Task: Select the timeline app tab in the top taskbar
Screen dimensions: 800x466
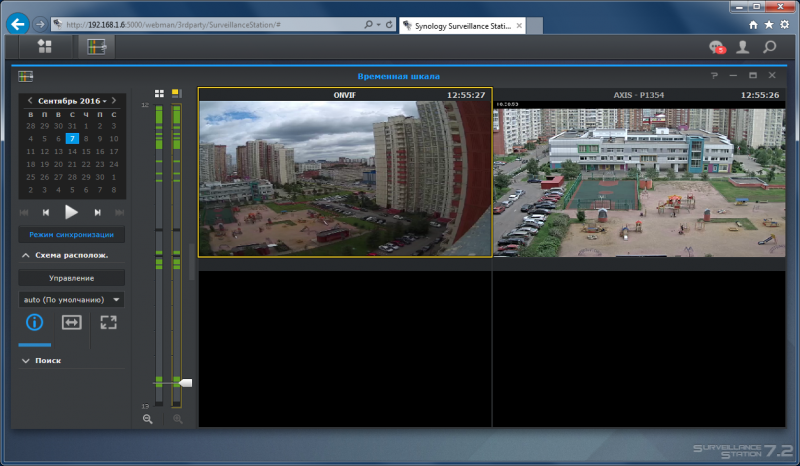Action: (x=96, y=47)
